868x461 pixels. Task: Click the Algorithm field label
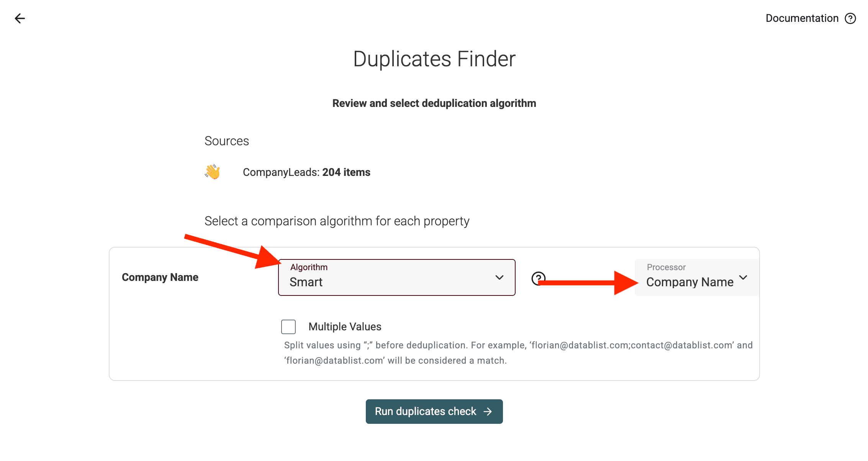point(309,267)
